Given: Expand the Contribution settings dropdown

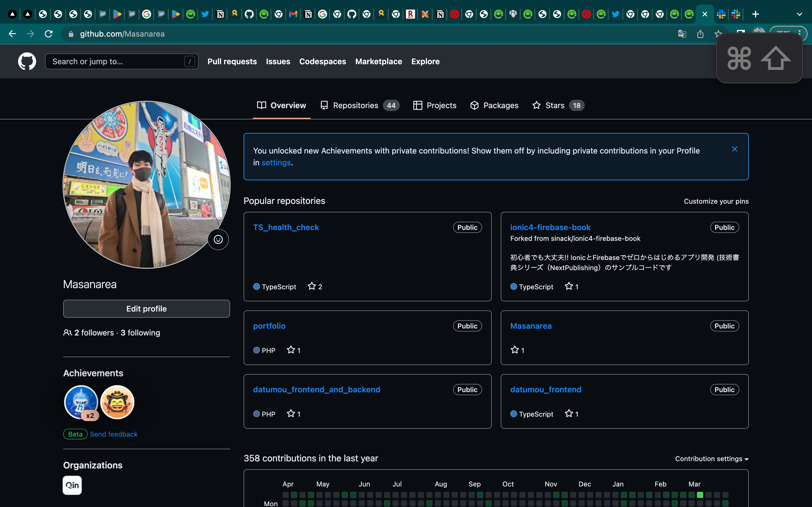Looking at the screenshot, I should [x=712, y=458].
